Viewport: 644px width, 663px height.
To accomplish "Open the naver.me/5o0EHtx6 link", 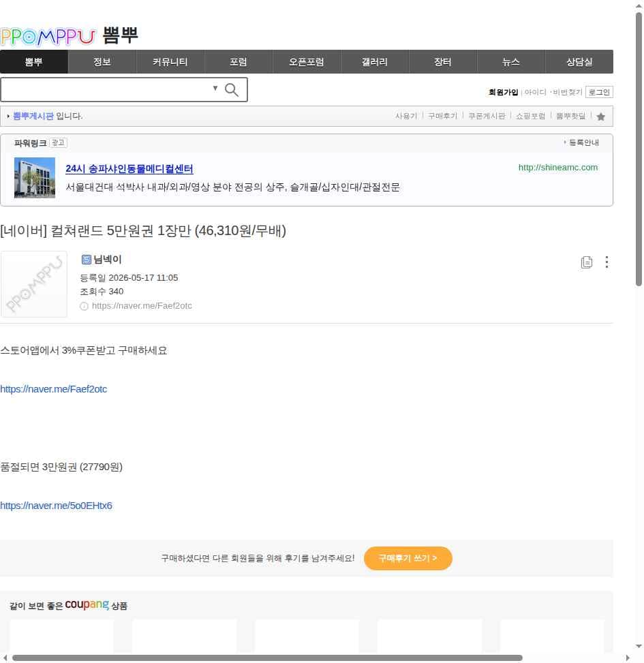I will (56, 506).
